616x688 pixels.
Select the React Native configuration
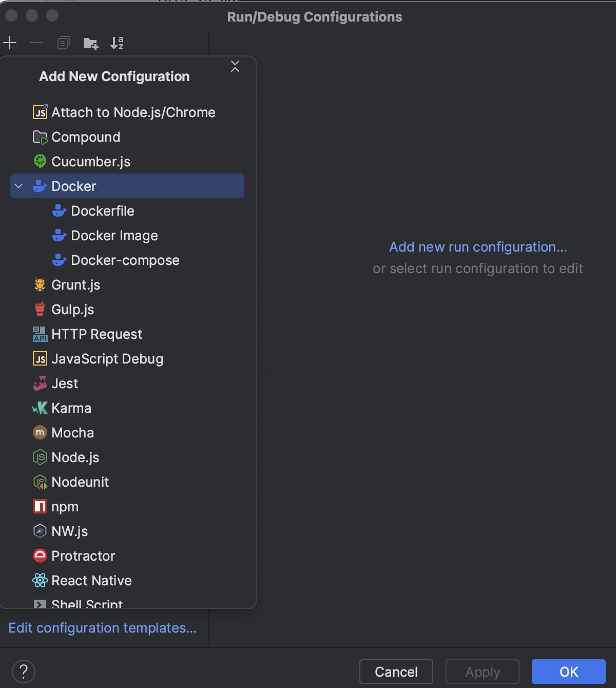[91, 580]
